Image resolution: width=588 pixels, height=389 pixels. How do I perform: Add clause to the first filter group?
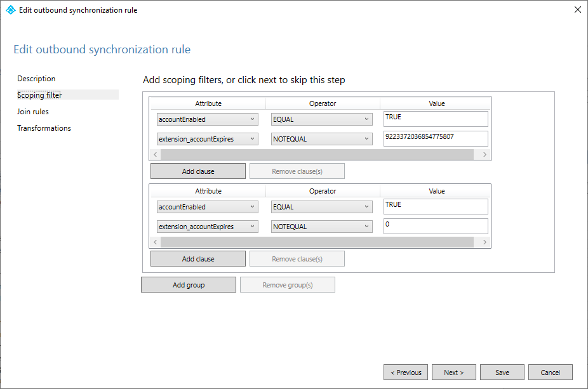coord(197,171)
